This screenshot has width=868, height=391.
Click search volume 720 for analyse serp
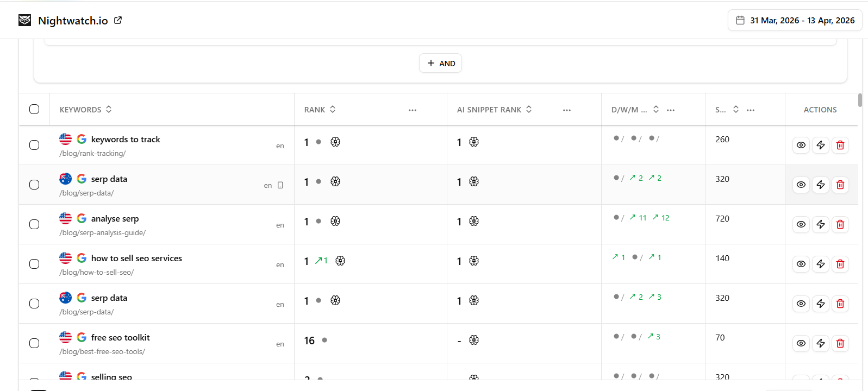(722, 218)
